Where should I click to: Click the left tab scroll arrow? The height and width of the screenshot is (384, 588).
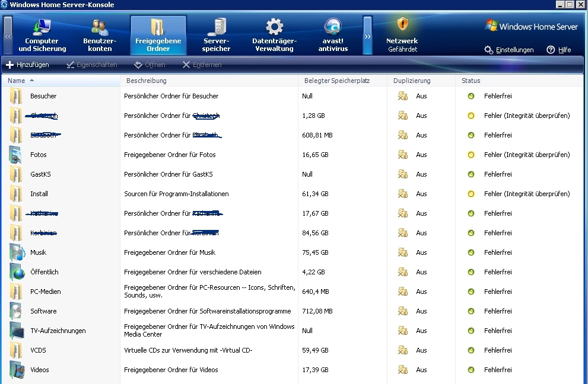(x=8, y=36)
